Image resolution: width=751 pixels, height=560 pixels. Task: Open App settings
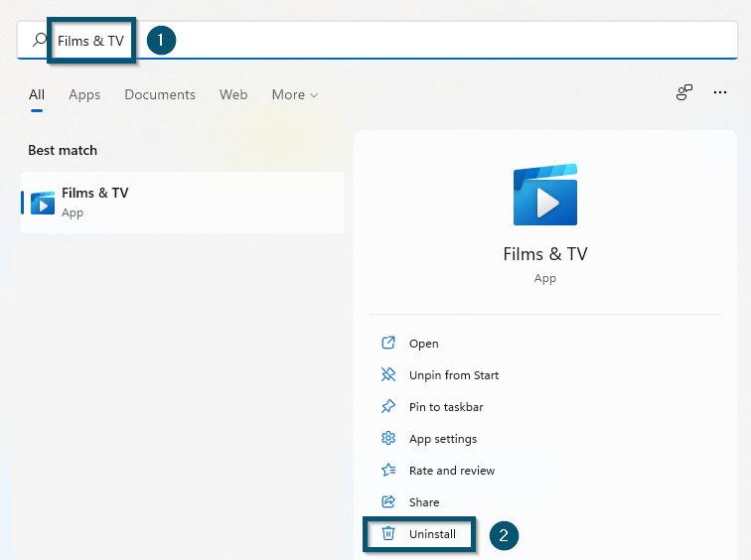tap(443, 439)
